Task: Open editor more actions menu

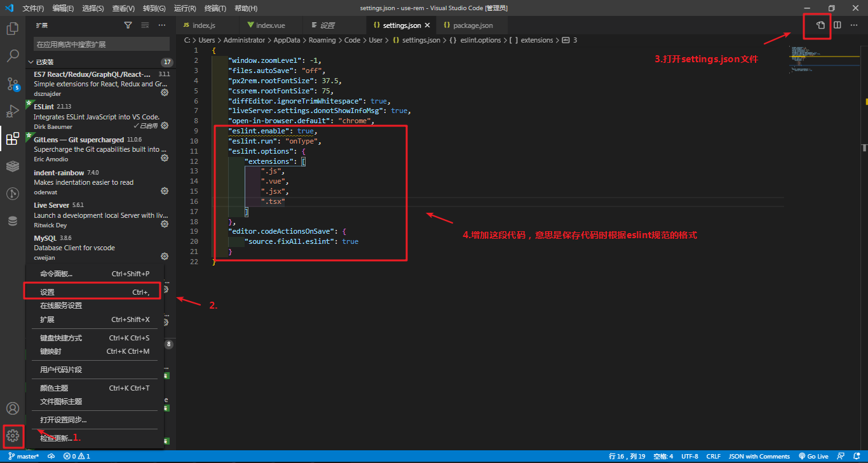Action: pos(854,25)
